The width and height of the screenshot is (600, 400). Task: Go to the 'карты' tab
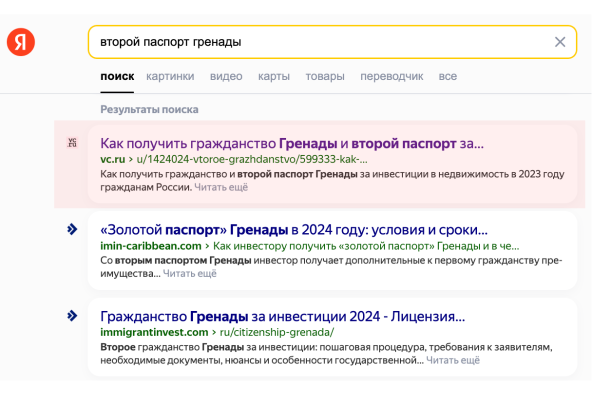pyautogui.click(x=274, y=76)
